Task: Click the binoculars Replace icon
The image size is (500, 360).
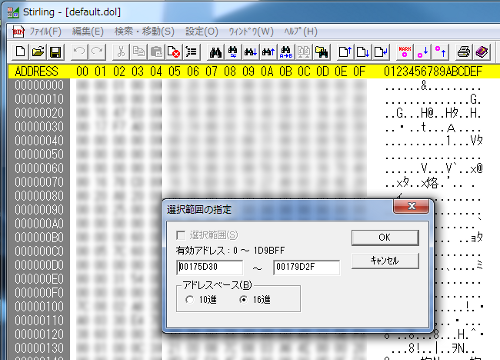Action: [233, 52]
